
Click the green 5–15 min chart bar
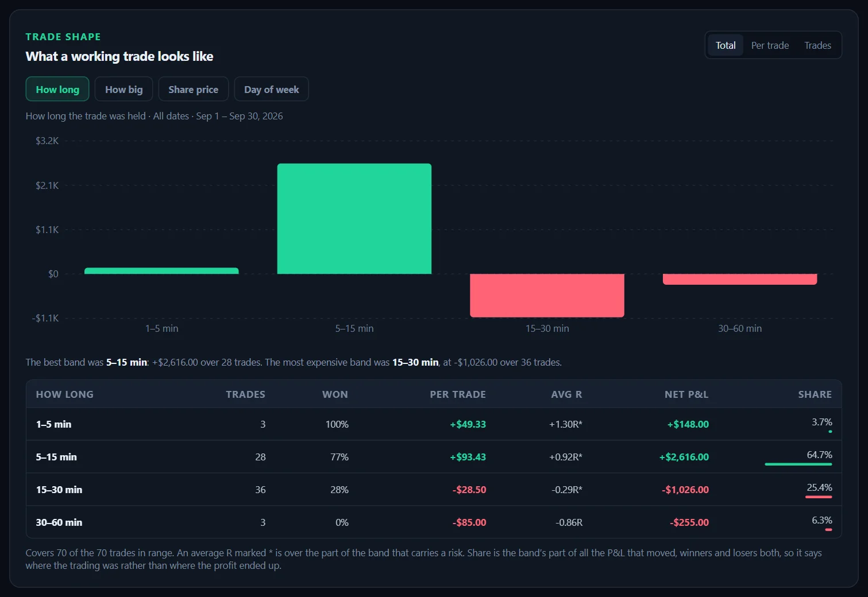(x=354, y=219)
